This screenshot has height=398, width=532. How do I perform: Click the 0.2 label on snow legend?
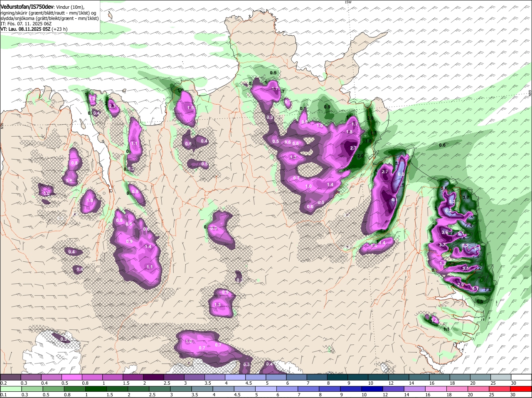3,383
